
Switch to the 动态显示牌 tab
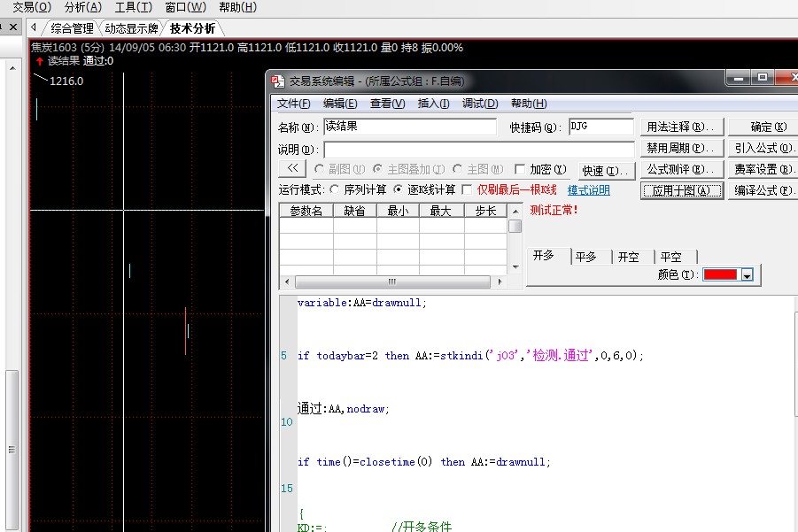pos(131,28)
